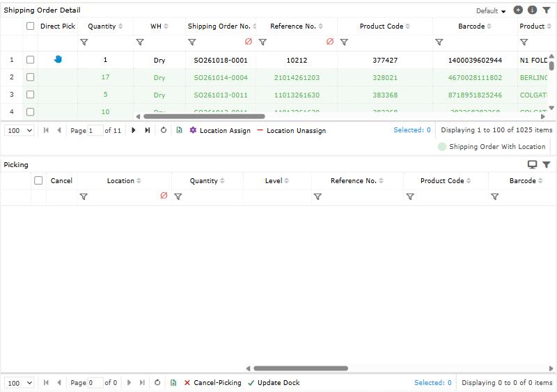Check row 1 checkbox for SO261018-0001
Image resolution: width=557 pixels, height=392 pixels.
30,60
